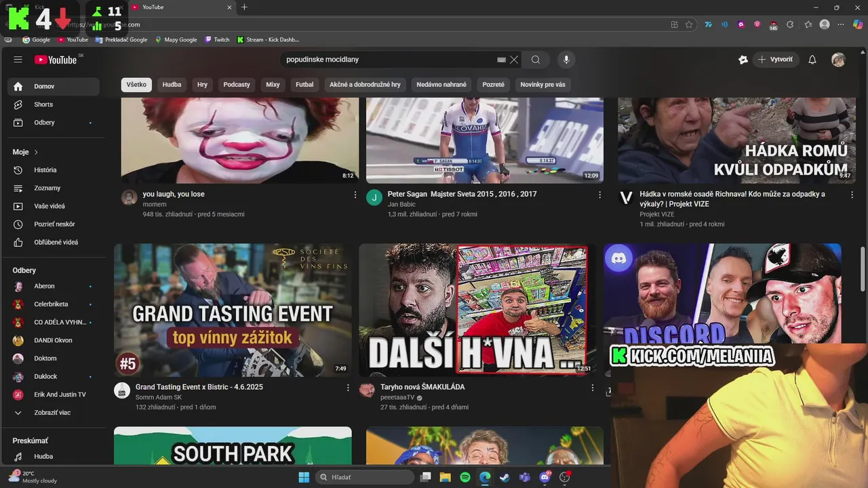868x488 pixels.
Task: Open more options for Hádka v romské osadě video
Action: click(852, 195)
